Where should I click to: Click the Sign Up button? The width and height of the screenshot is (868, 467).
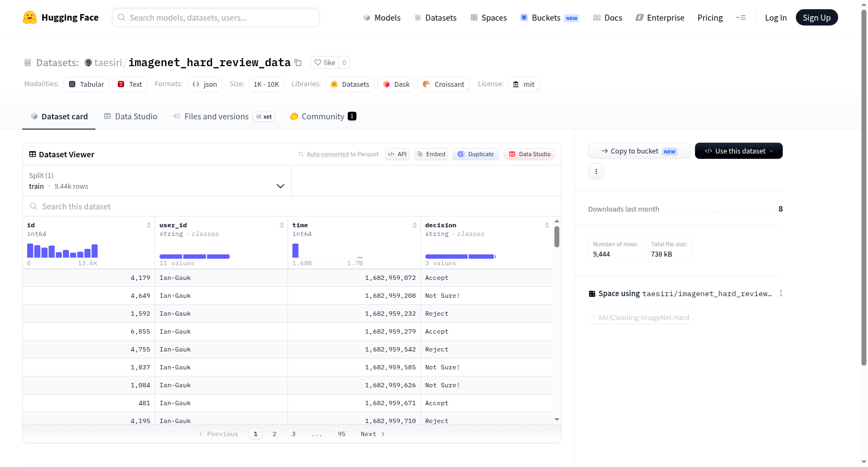pyautogui.click(x=816, y=17)
